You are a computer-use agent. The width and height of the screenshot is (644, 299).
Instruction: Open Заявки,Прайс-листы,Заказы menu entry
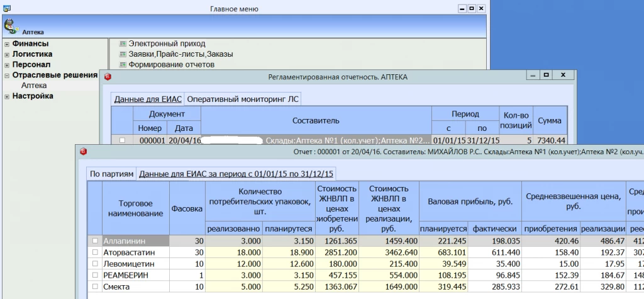180,54
